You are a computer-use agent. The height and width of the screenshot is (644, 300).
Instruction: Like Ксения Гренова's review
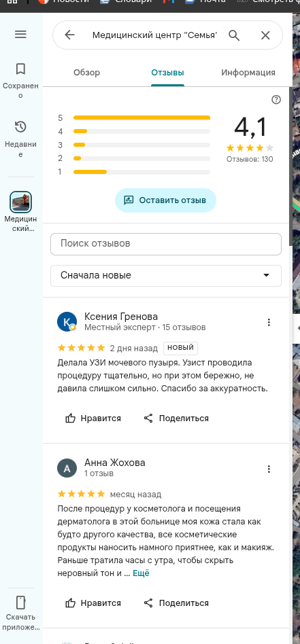point(93,418)
